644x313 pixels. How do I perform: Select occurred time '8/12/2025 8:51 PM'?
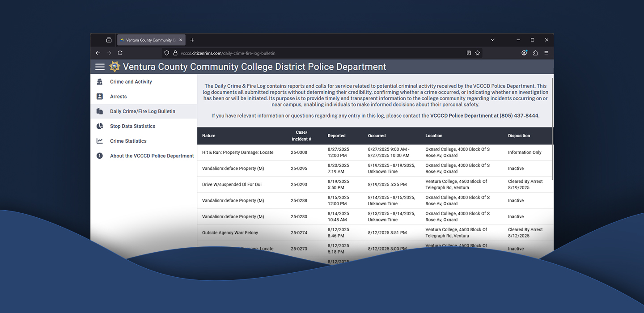click(387, 233)
